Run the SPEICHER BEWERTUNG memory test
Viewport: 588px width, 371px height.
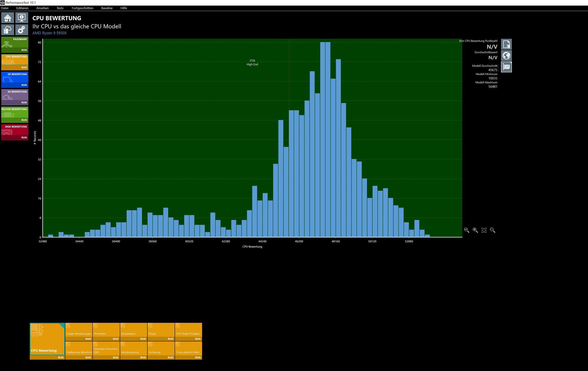(15, 120)
